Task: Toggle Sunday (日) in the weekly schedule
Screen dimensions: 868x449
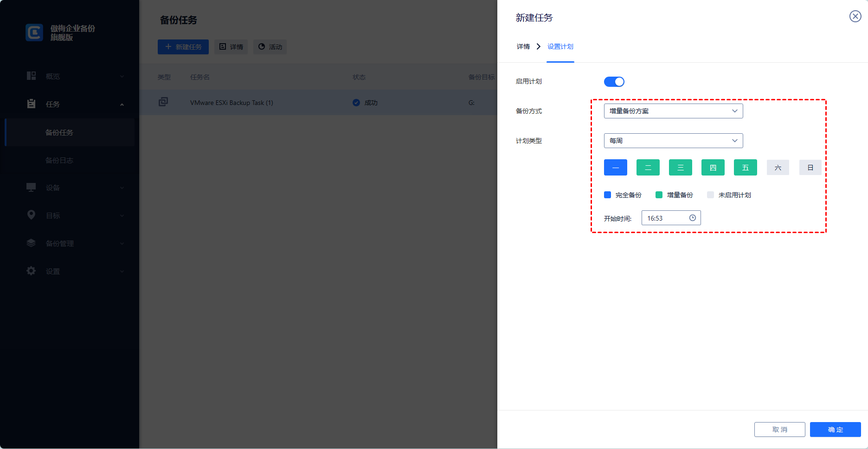Action: coord(810,168)
